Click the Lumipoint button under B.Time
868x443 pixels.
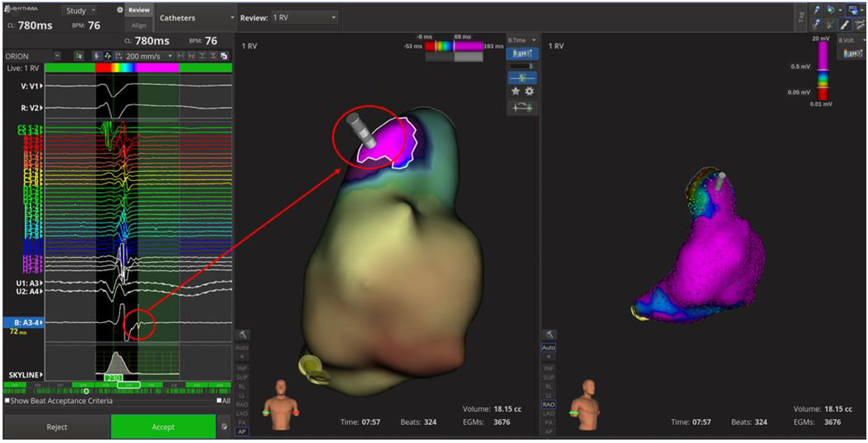522,53
